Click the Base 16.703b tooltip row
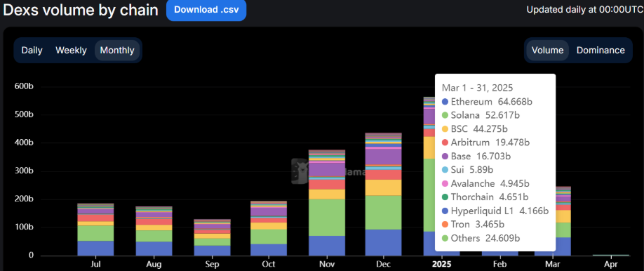This screenshot has height=271, width=644. tap(477, 157)
